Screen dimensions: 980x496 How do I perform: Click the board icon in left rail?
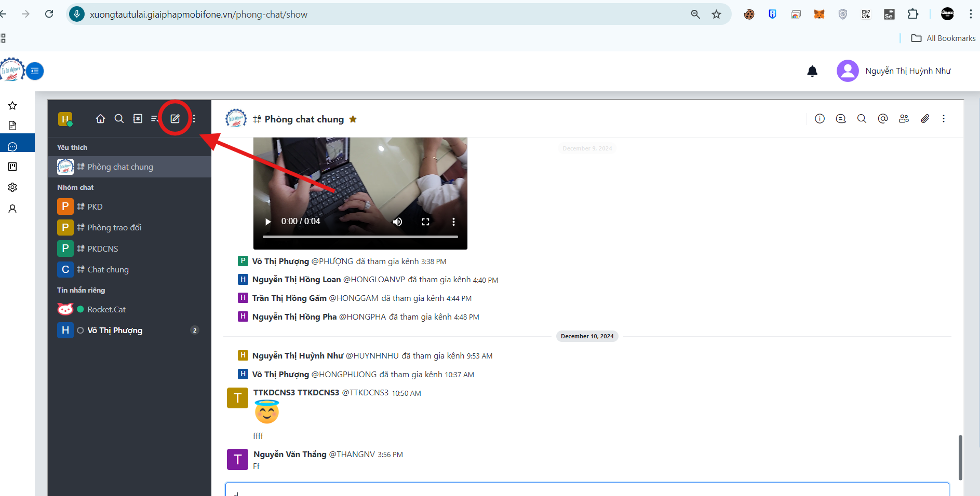click(12, 167)
